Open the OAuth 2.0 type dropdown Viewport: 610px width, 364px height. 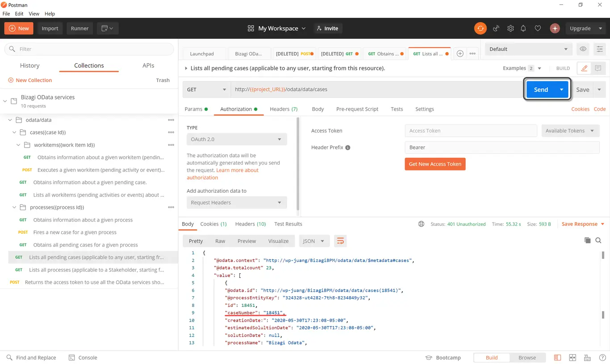(237, 139)
